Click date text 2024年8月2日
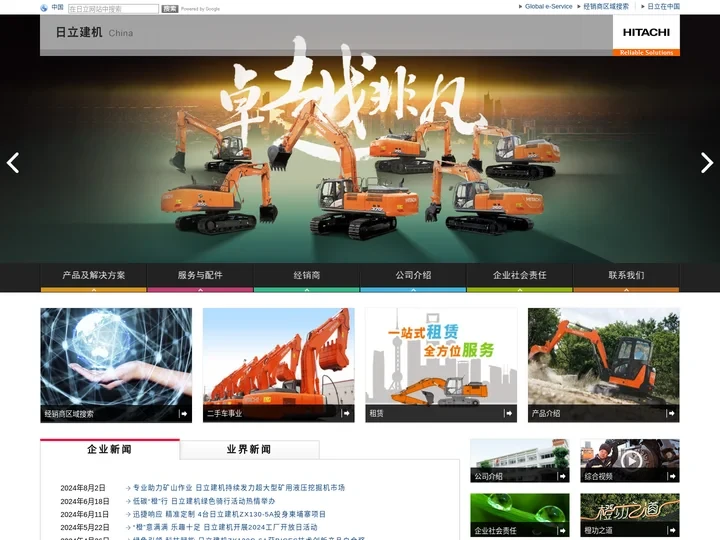Image resolution: width=720 pixels, height=540 pixels. [83, 488]
